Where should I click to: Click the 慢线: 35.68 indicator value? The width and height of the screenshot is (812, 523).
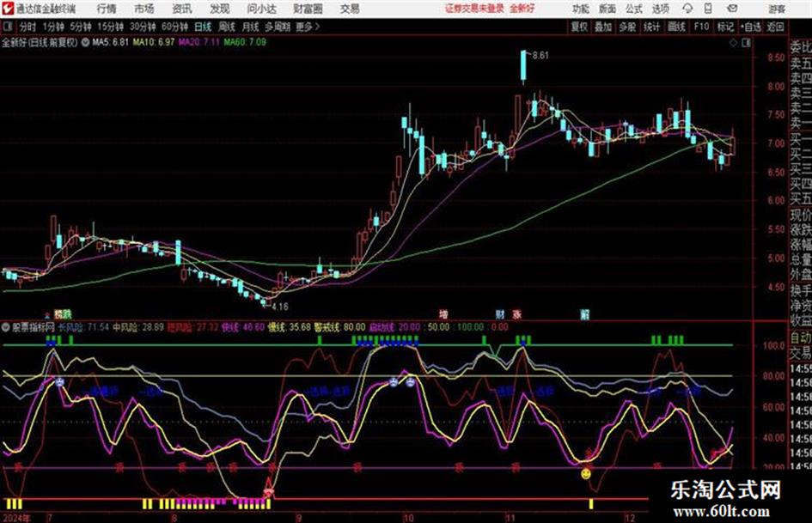coord(289,327)
